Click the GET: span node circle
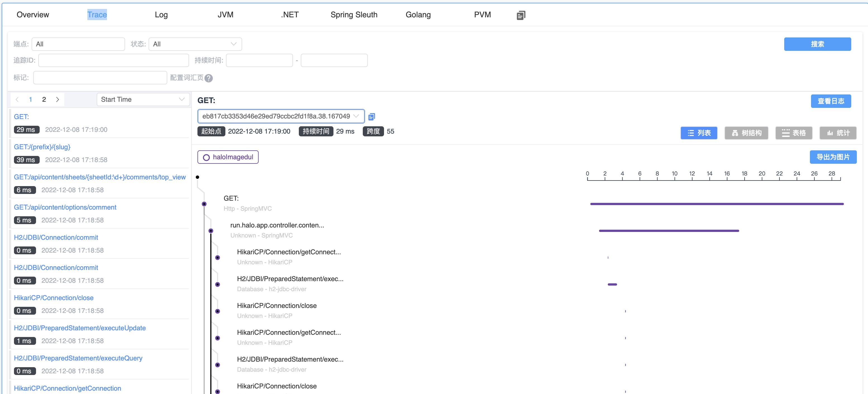This screenshot has width=868, height=394. tap(204, 204)
